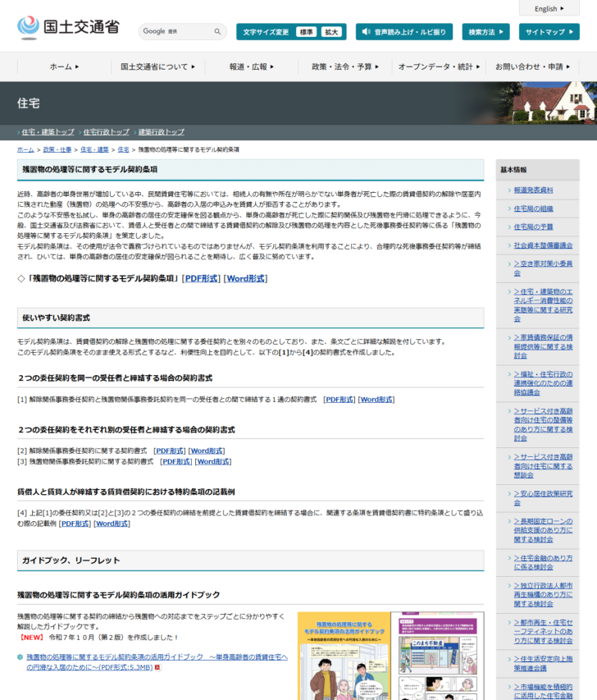597x700 pixels.
Task: Open 検索方法 page
Action: 486,32
